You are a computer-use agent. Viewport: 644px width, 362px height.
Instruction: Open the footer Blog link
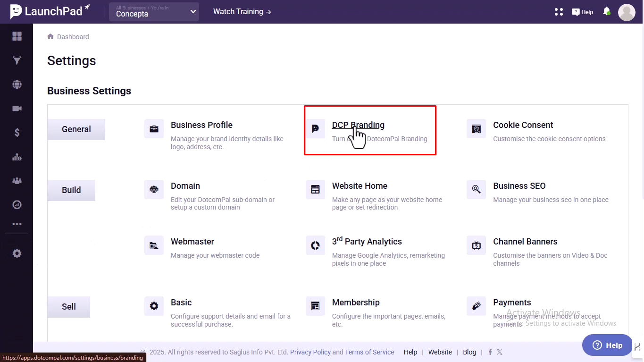(469, 352)
